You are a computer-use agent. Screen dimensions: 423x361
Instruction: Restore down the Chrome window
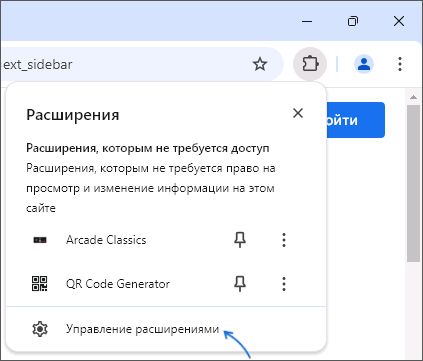[x=353, y=21]
